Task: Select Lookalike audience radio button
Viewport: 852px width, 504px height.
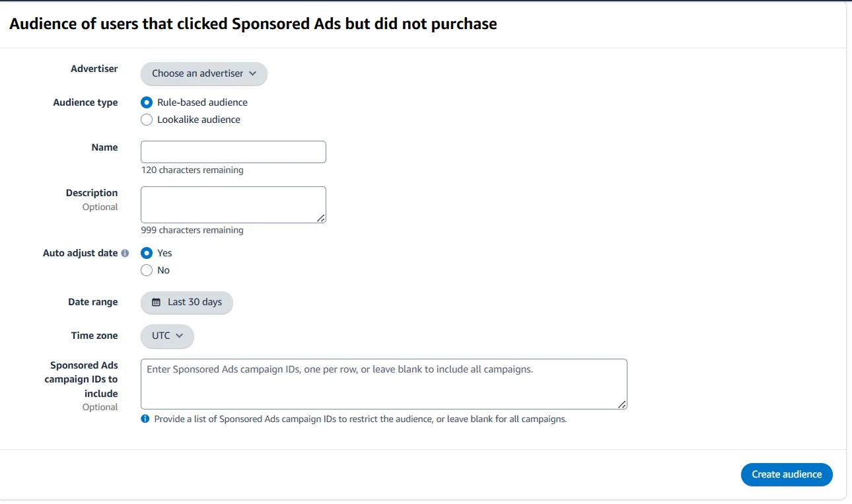Action: pos(147,120)
